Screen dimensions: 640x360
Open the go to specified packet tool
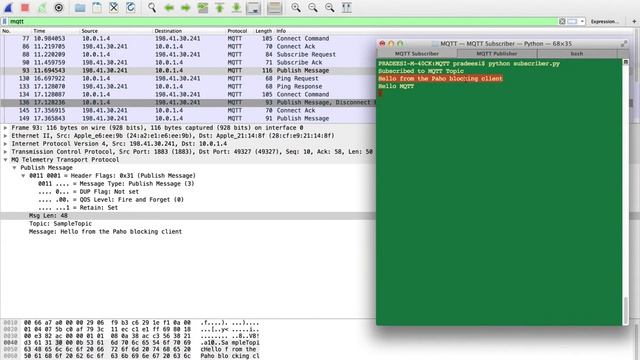tap(203, 7)
